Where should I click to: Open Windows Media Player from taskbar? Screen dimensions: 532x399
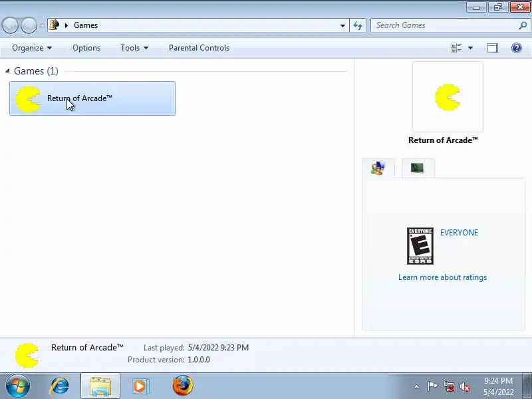(140, 386)
